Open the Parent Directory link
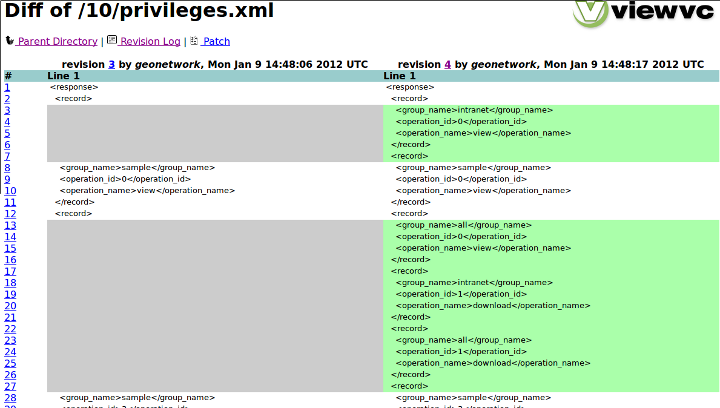The height and width of the screenshot is (408, 720). pyautogui.click(x=58, y=42)
